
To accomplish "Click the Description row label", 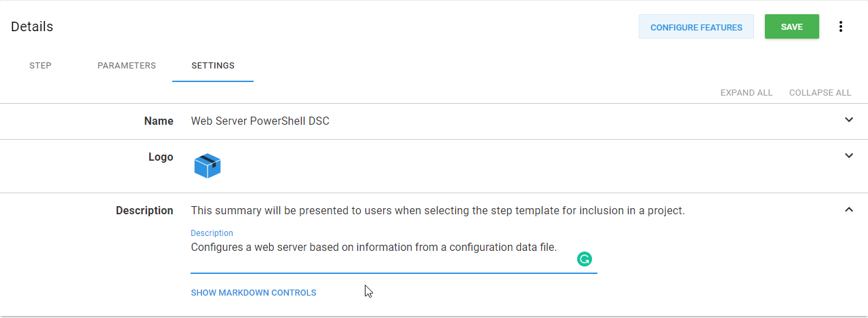I will pyautogui.click(x=144, y=211).
